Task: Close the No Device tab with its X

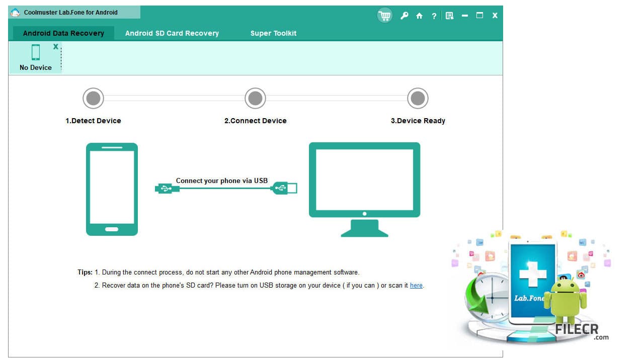Action: pyautogui.click(x=55, y=45)
